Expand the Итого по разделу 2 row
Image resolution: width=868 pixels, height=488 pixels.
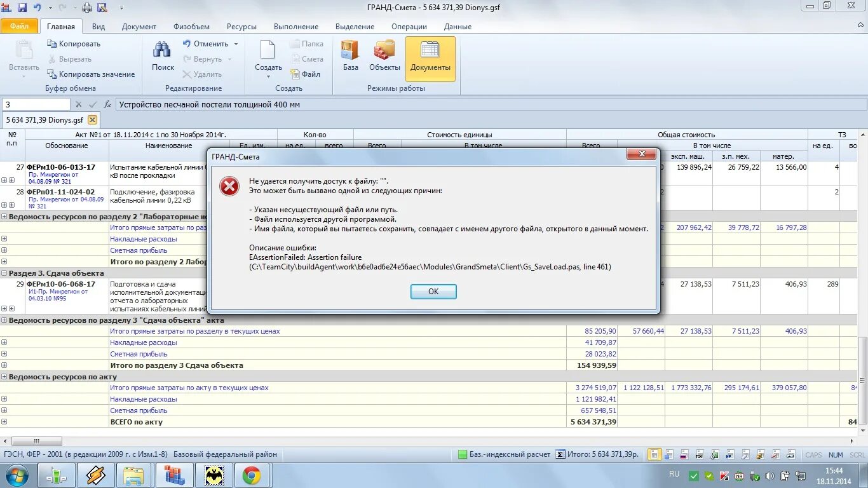pos(4,262)
